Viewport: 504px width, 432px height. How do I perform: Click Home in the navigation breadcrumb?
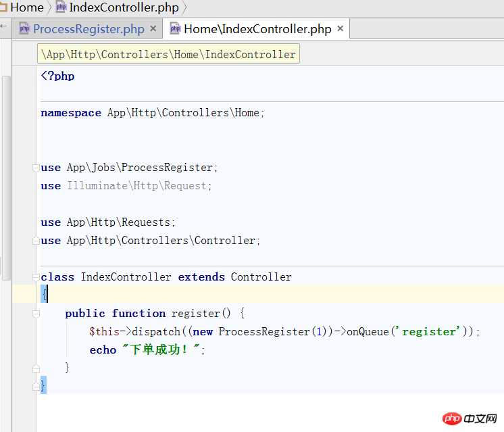(x=27, y=7)
